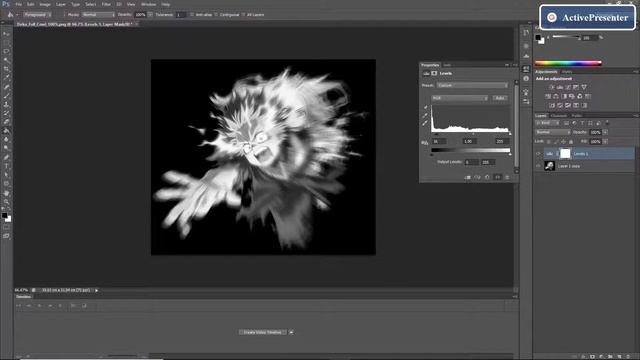The width and height of the screenshot is (640, 360).
Task: Open the Help menu
Action: click(x=165, y=4)
